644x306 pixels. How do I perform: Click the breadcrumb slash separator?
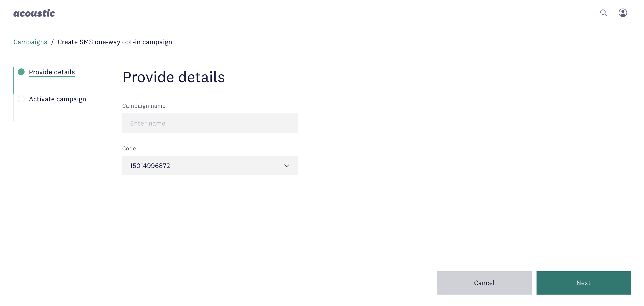click(53, 42)
